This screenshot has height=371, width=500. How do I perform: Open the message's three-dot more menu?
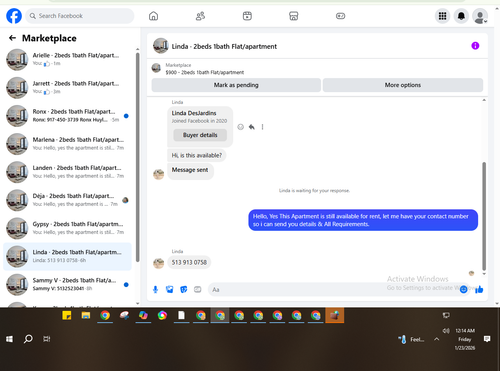pos(262,127)
